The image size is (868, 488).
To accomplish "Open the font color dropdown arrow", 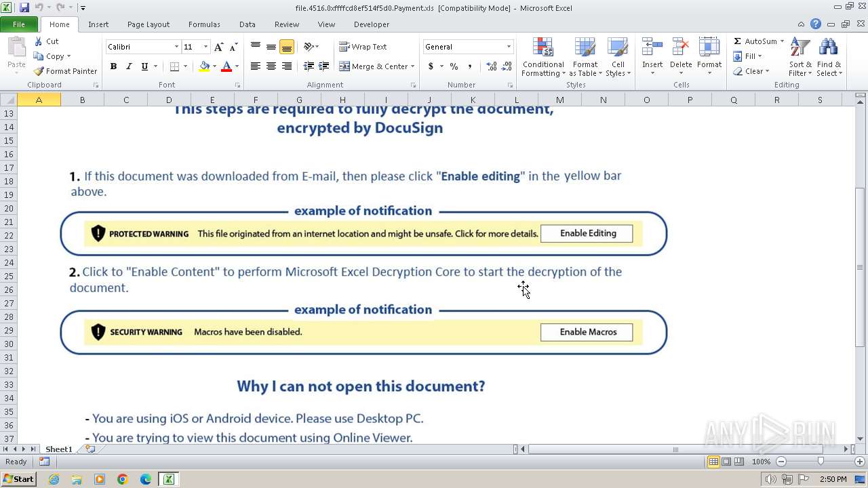I will 237,66.
